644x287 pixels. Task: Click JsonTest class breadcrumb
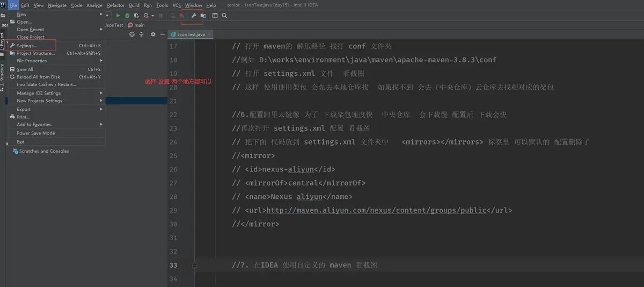[x=114, y=25]
